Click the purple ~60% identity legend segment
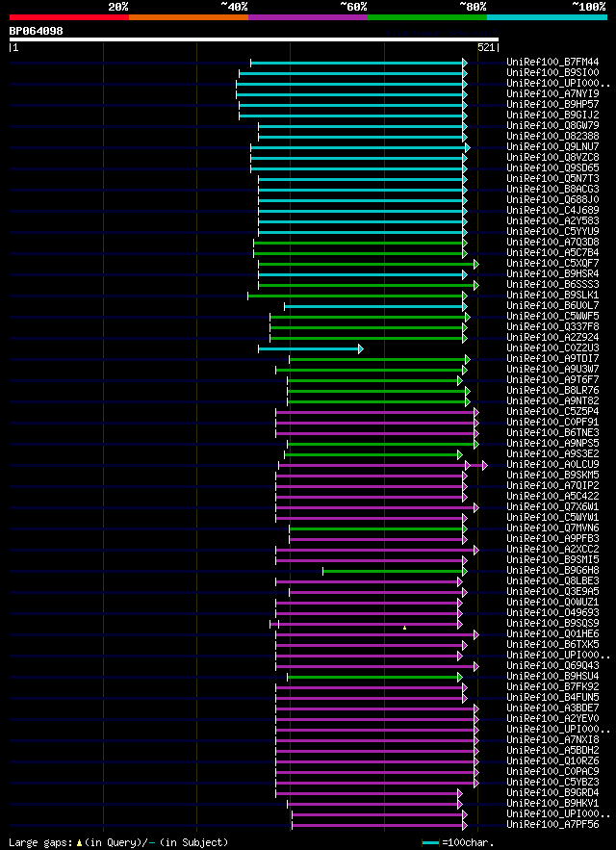 coord(308,17)
